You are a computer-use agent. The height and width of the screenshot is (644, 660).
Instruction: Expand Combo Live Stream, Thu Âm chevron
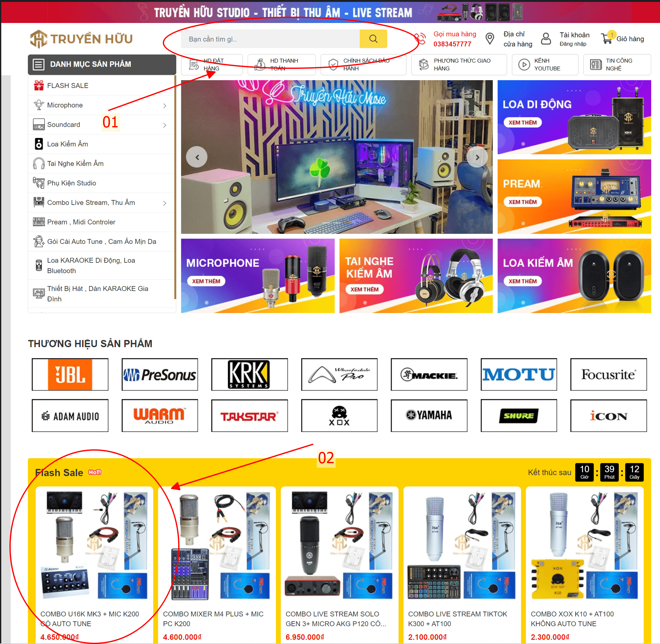pyautogui.click(x=165, y=203)
